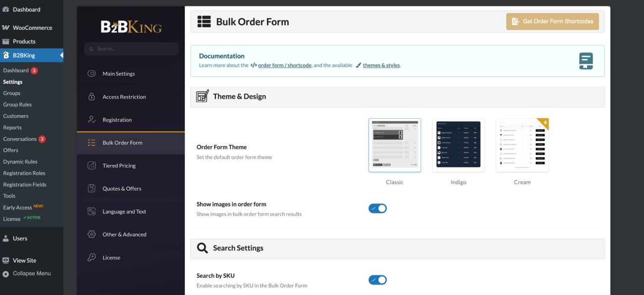Click the Conversations red notification badge
This screenshot has height=295, width=644.
(x=42, y=139)
